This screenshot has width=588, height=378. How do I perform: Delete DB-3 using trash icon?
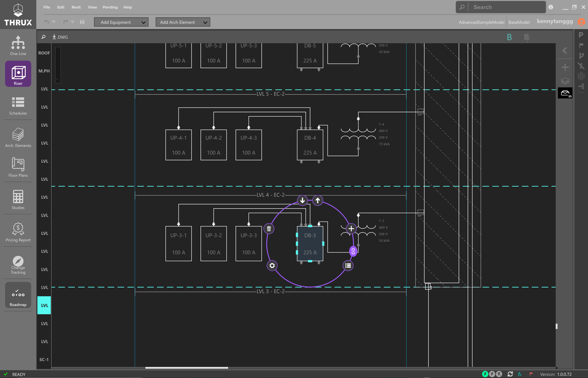click(269, 229)
